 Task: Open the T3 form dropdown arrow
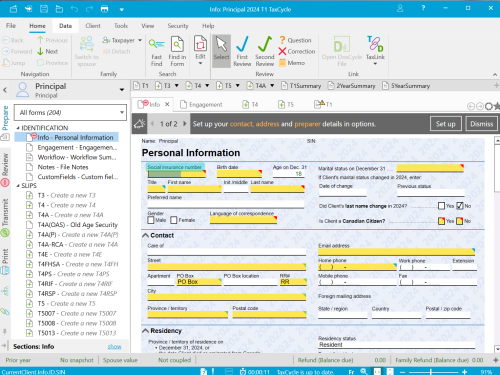pyautogui.click(x=177, y=86)
